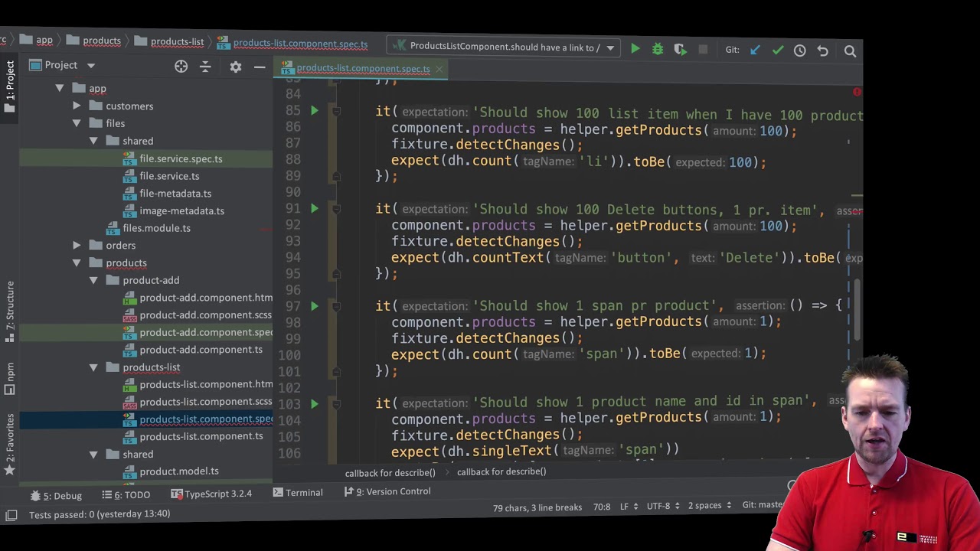Viewport: 980px width, 551px height.
Task: Hide the Project panel with minus icon
Action: [260, 67]
